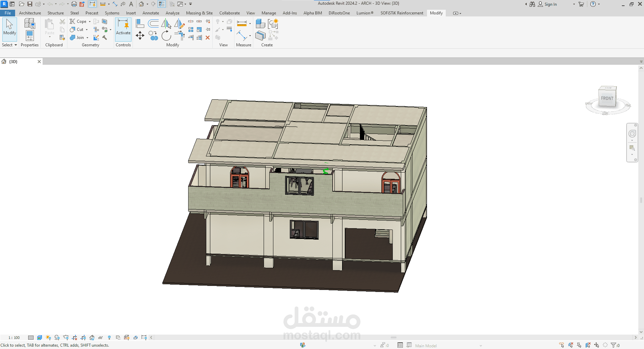Click the Zoom Region icon on navigation bar
This screenshot has height=349, width=644.
pyautogui.click(x=632, y=148)
